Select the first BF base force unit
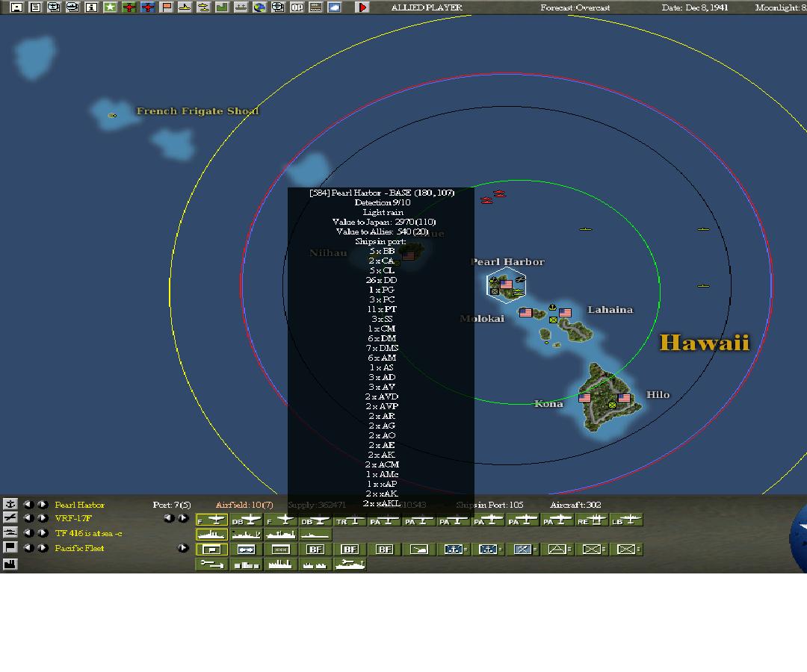 pyautogui.click(x=315, y=550)
